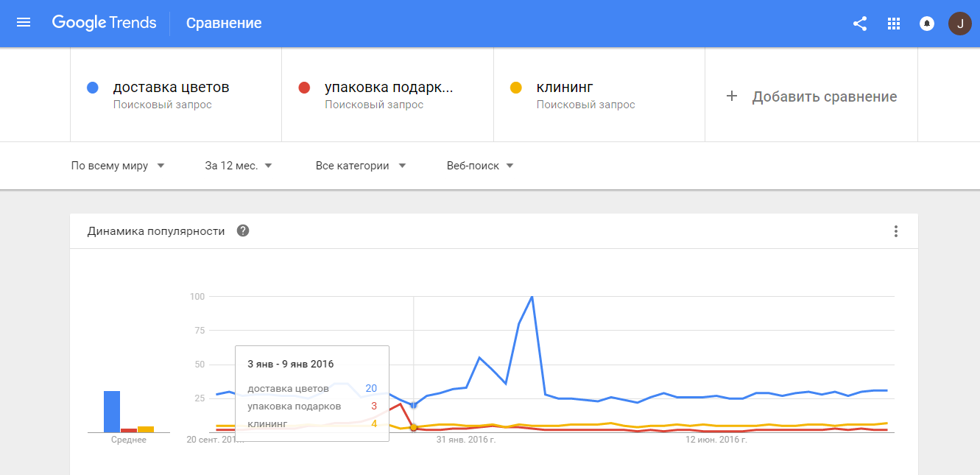The image size is (980, 475).
Task: Open the За 12 мес. time range dropdown
Action: (238, 165)
